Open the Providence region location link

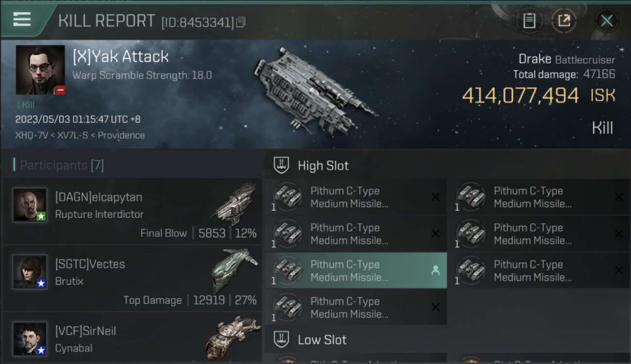click(121, 135)
